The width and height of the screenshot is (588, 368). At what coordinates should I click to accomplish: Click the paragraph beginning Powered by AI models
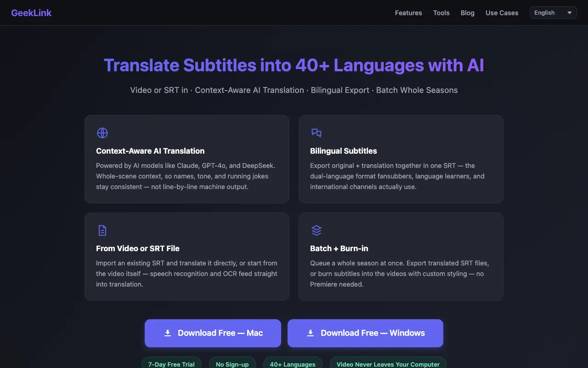point(187,176)
